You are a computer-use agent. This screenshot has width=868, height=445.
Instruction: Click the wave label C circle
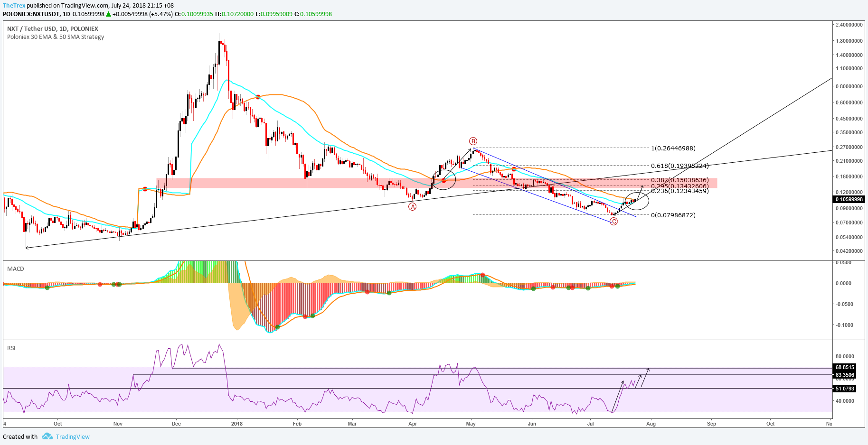coord(613,221)
